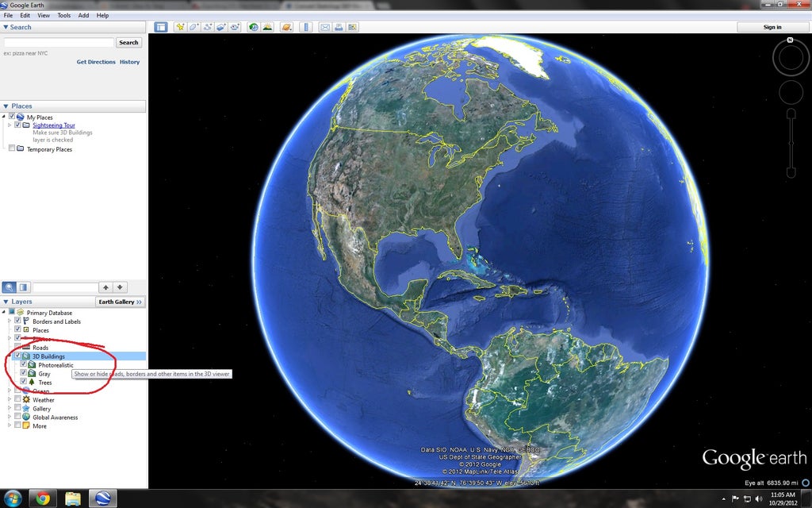
Task: Open the Windows Start menu
Action: point(12,498)
